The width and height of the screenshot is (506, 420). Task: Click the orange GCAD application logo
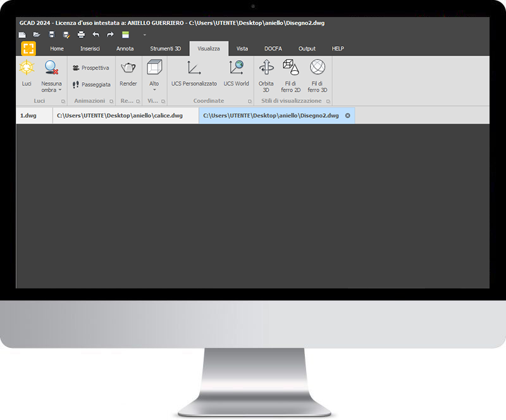click(28, 48)
